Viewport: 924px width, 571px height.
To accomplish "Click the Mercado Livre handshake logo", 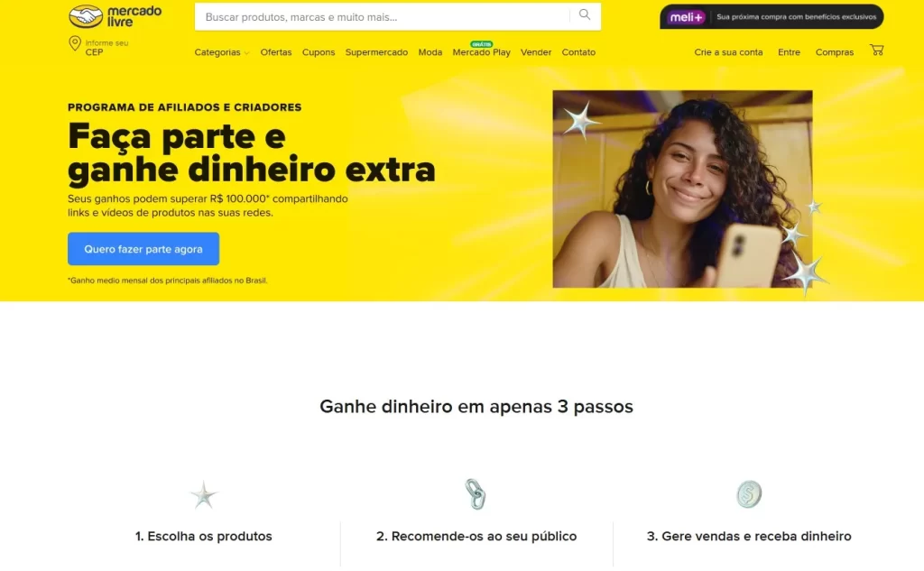I will click(115, 16).
